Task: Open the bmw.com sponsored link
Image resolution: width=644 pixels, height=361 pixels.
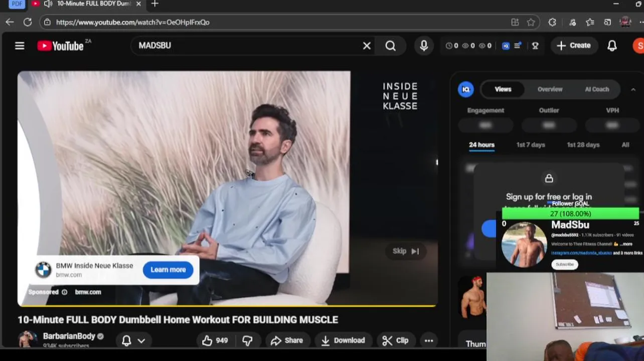Action: point(88,292)
